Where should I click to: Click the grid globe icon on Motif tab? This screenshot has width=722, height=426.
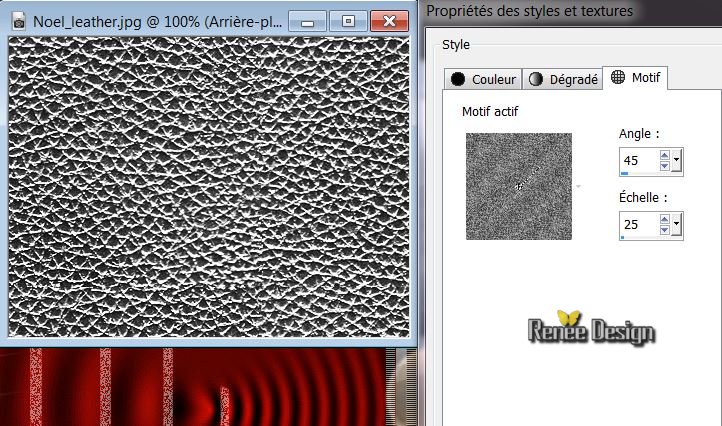[x=617, y=77]
